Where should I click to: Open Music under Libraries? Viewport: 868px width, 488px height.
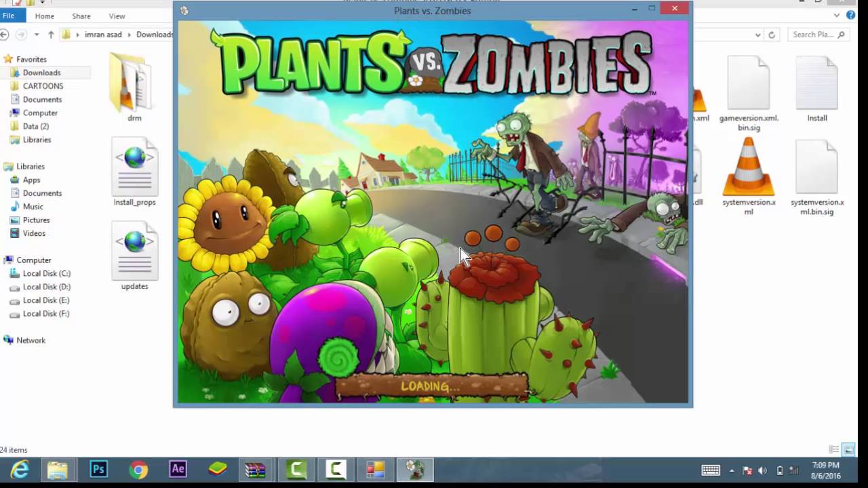point(33,207)
